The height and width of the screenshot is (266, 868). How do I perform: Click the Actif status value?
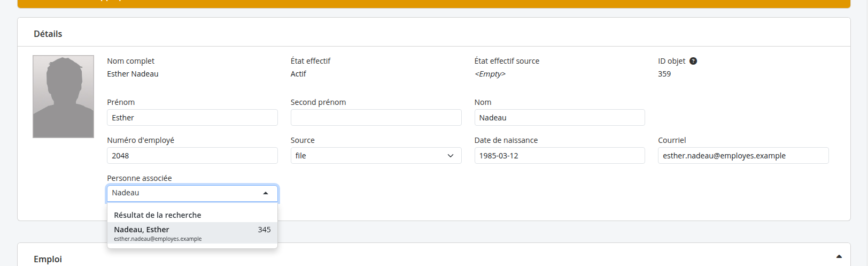pyautogui.click(x=298, y=74)
